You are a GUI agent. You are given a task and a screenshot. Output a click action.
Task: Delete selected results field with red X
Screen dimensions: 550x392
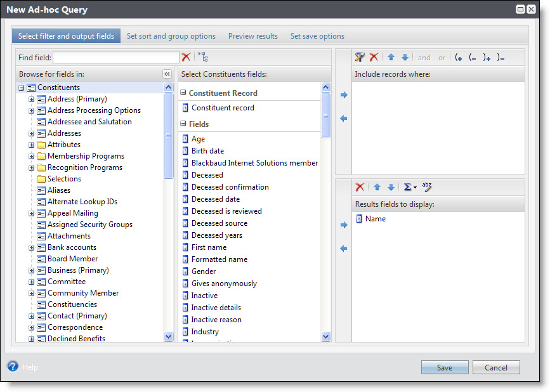tap(360, 187)
